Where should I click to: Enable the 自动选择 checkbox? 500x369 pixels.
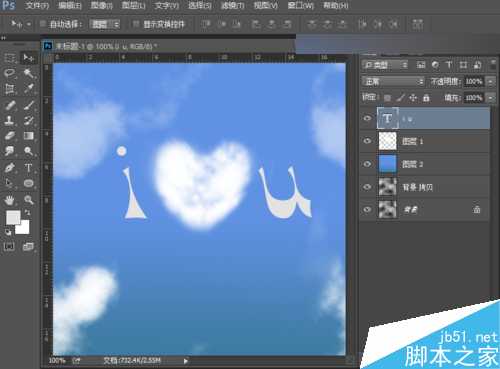pos(43,24)
